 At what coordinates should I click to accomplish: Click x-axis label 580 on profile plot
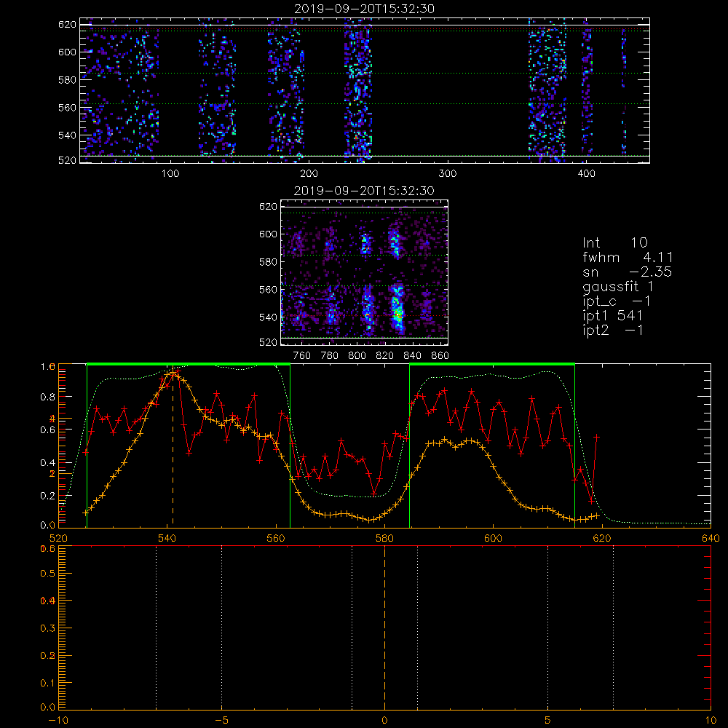click(384, 538)
